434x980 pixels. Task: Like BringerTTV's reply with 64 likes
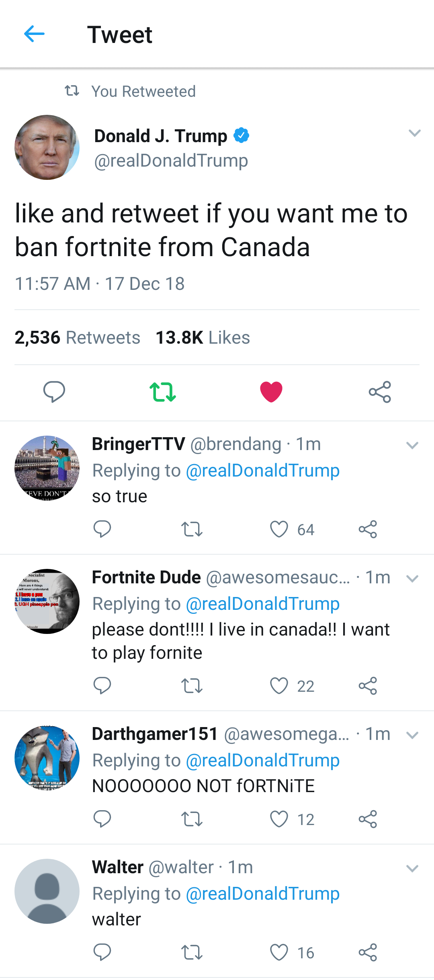pos(279,529)
